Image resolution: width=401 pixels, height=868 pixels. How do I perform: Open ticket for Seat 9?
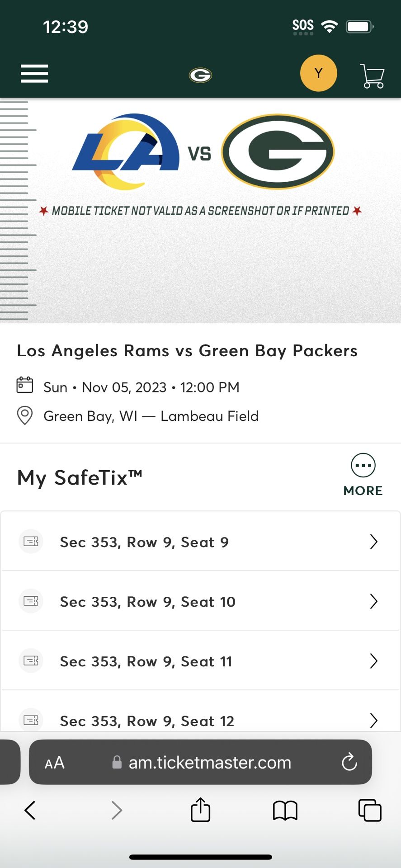tap(144, 542)
